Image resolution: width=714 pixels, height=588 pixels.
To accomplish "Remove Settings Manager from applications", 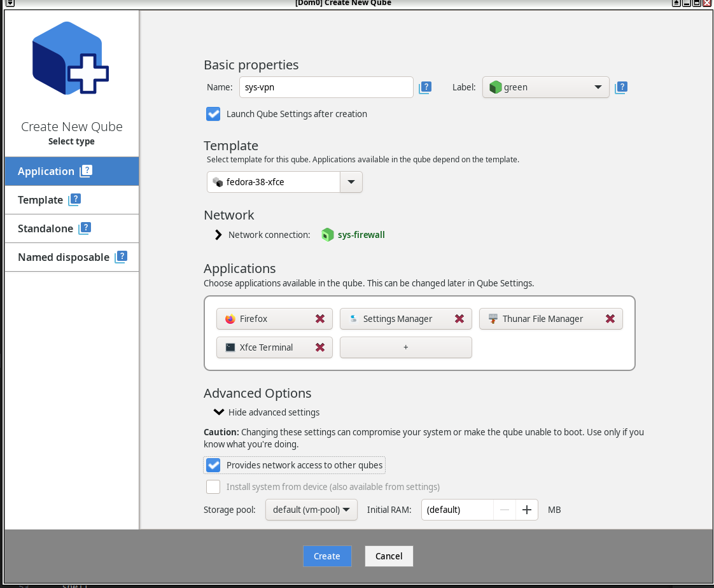I will click(459, 319).
